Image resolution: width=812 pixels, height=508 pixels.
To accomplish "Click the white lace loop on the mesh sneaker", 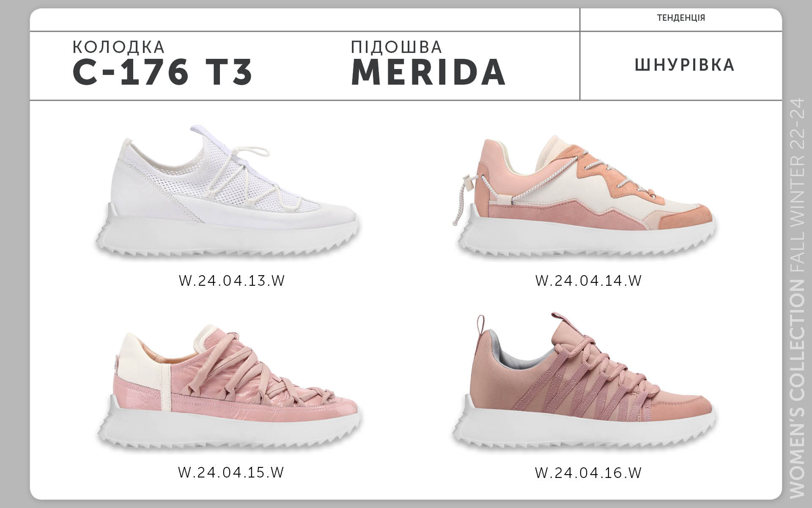I will 253,153.
